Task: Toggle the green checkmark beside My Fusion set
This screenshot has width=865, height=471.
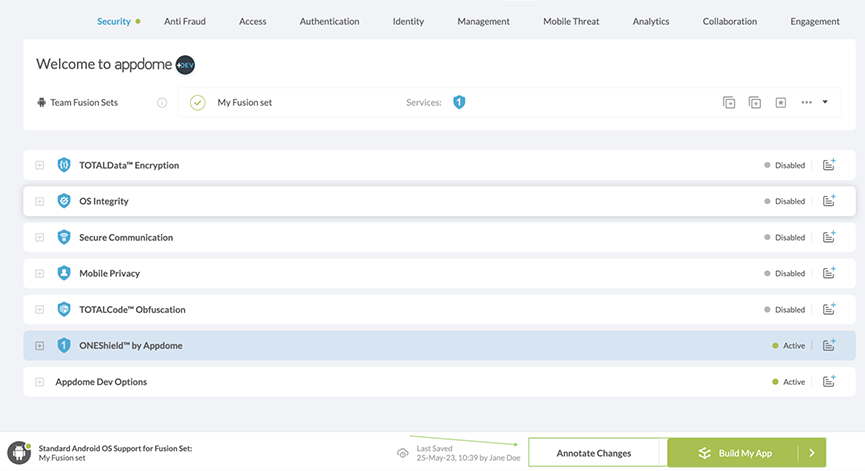Action: pos(197,102)
